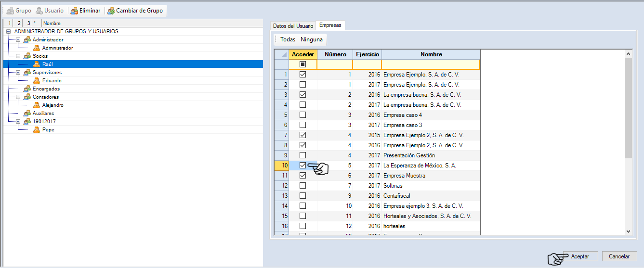Switch to Datos del Usuario tab
Image resolution: width=644 pixels, height=268 pixels.
(x=293, y=26)
